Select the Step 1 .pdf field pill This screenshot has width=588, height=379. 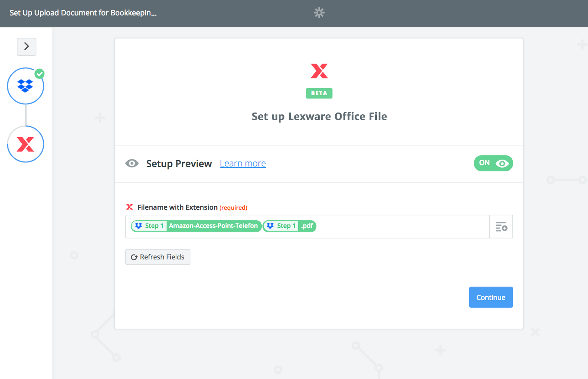289,226
